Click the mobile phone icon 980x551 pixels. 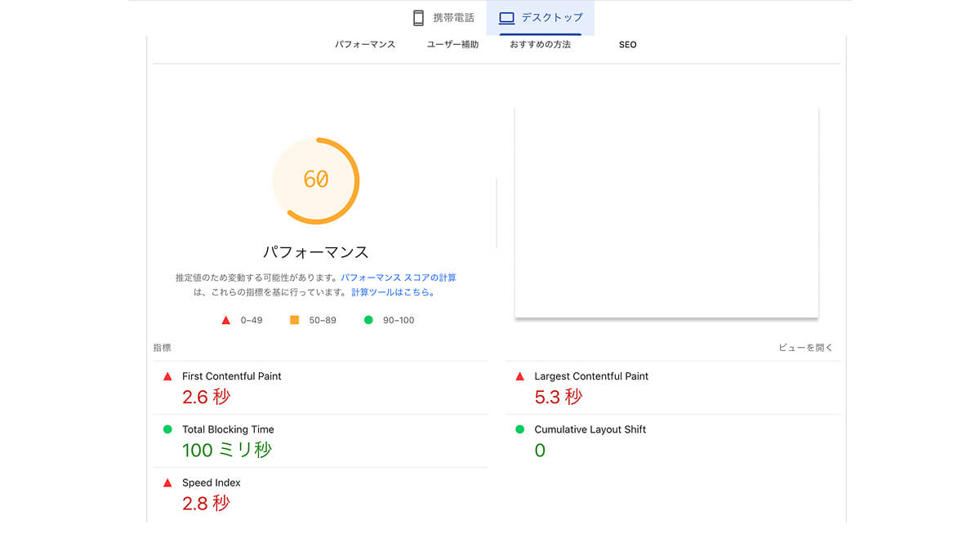pyautogui.click(x=419, y=18)
